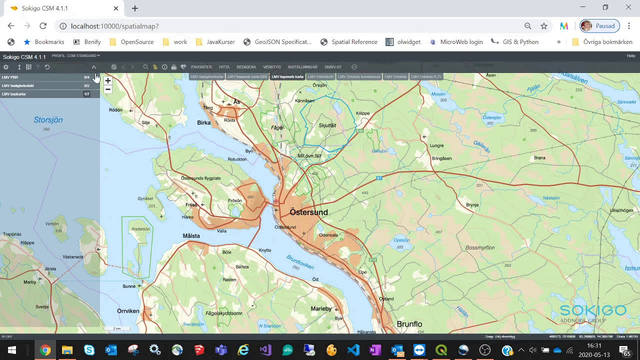640x360 pixels.
Task: Open the Övriga bokmärken folder
Action: [602, 42]
